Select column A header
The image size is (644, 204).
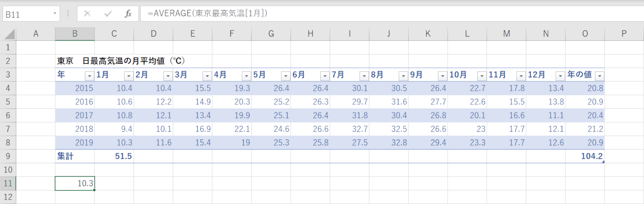36,34
